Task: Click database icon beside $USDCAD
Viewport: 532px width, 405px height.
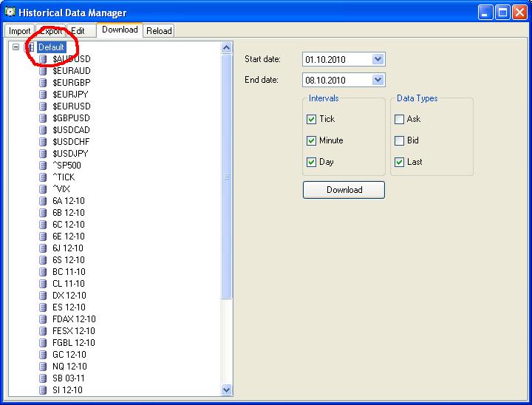Action: 43,130
